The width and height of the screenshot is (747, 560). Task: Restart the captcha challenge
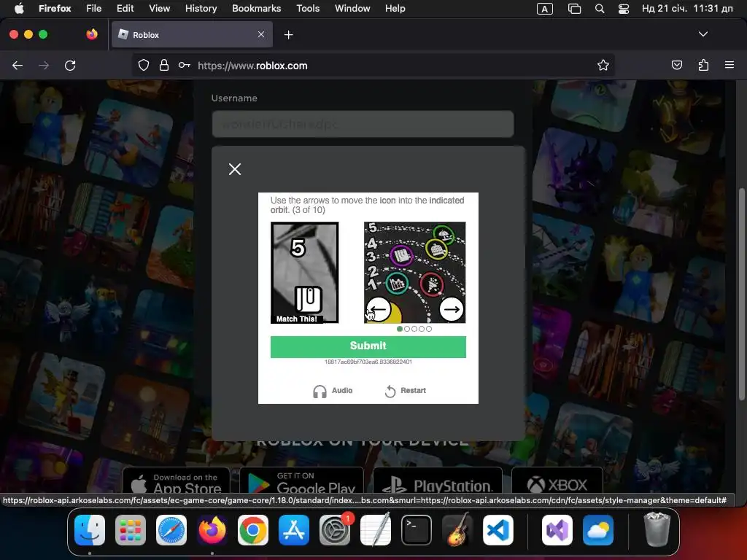coord(406,391)
